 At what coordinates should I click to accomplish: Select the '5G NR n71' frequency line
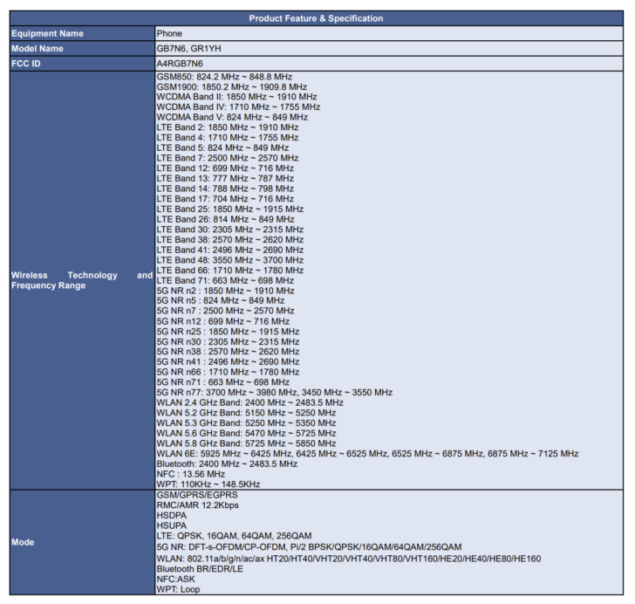pos(223,382)
